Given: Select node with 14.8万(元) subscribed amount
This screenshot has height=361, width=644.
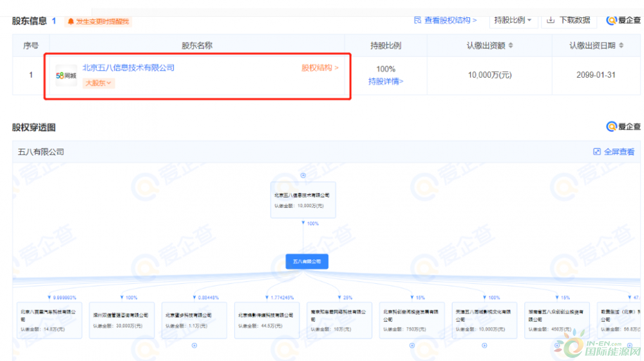Looking at the screenshot, I should pyautogui.click(x=50, y=320).
